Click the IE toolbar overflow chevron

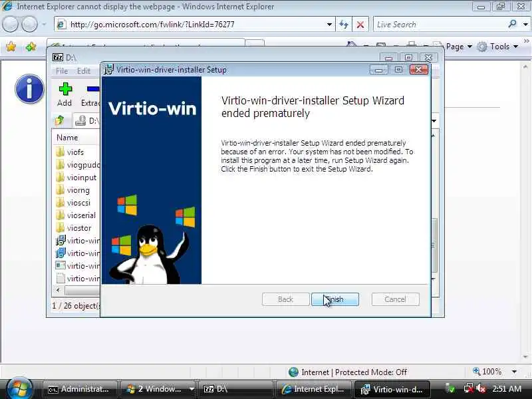tap(527, 41)
